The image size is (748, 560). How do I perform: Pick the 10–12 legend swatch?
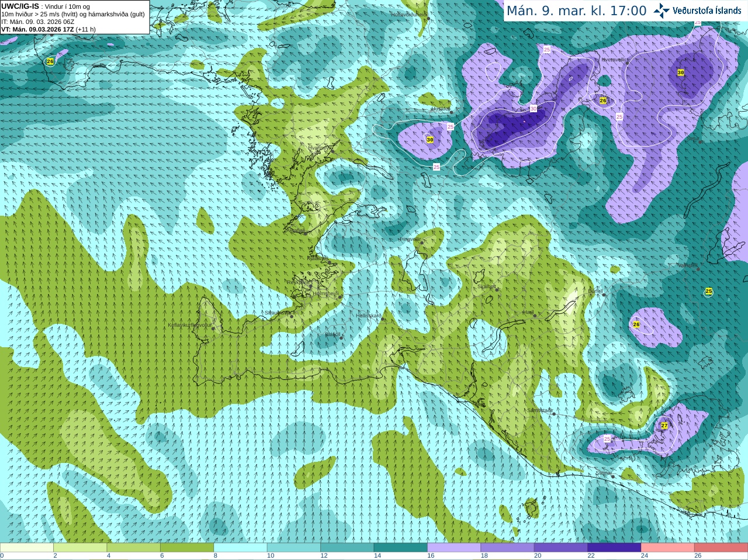pyautogui.click(x=294, y=548)
